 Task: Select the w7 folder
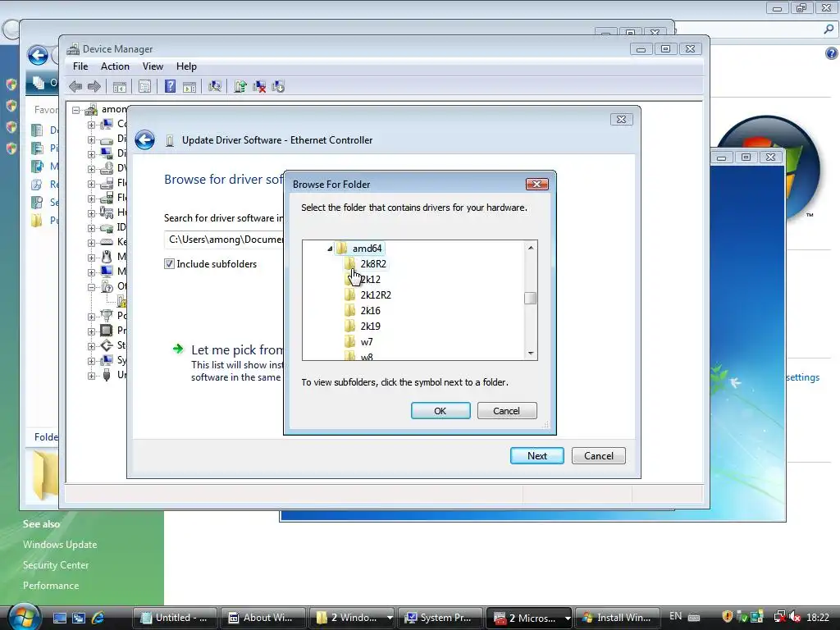[367, 342]
